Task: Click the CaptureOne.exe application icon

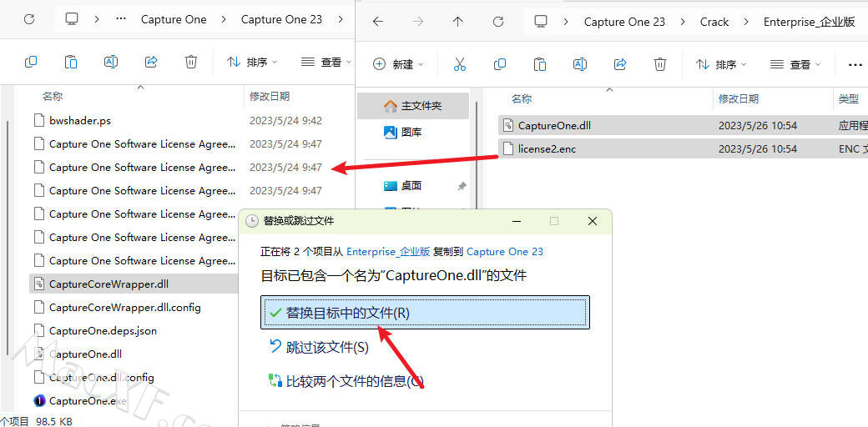Action: 39,401
